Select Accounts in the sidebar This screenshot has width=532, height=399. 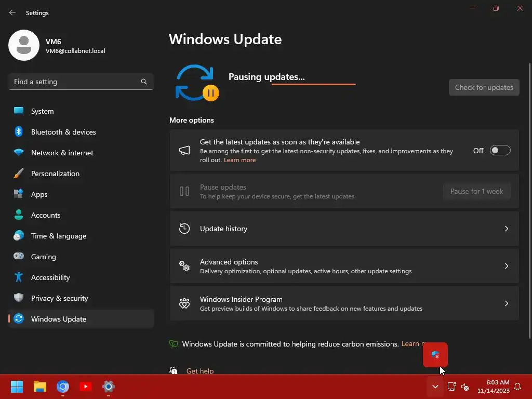click(81, 215)
